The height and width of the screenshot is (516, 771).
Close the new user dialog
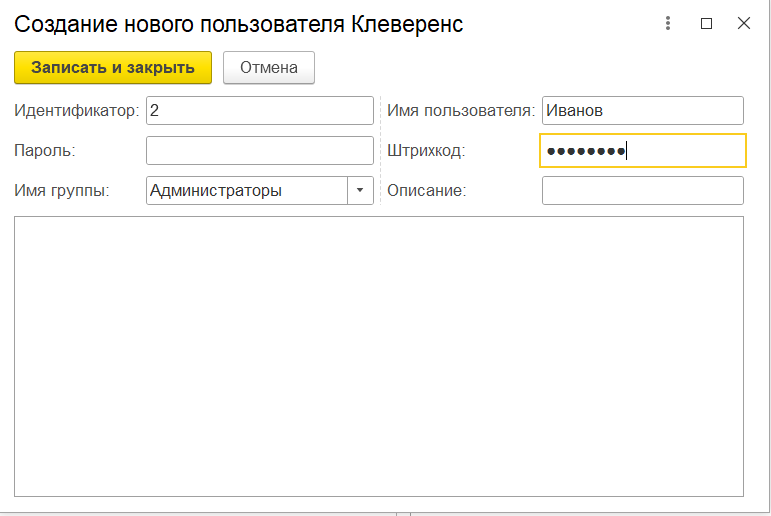(x=743, y=23)
